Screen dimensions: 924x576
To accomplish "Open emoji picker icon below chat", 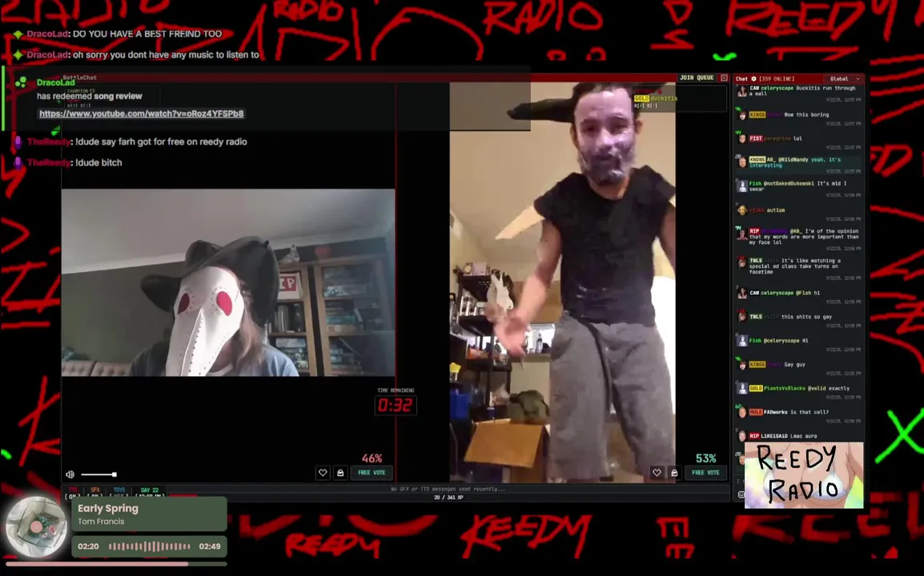I will (741, 494).
